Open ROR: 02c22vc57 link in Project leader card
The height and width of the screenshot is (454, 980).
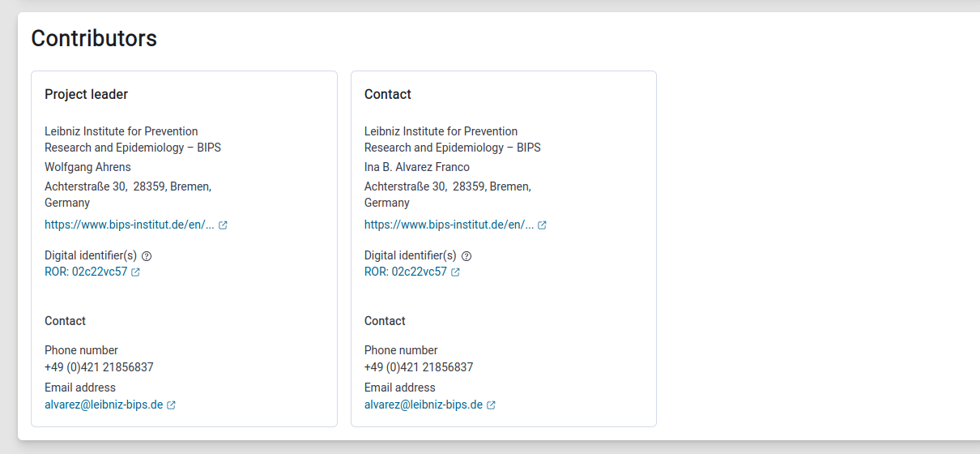click(86, 272)
